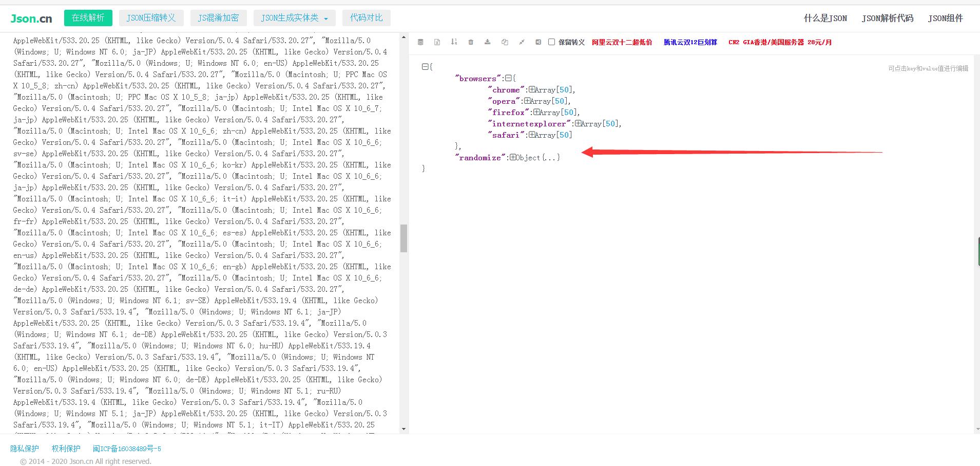Open the 权利保护 footer link
This screenshot has width=980, height=466.
point(66,449)
